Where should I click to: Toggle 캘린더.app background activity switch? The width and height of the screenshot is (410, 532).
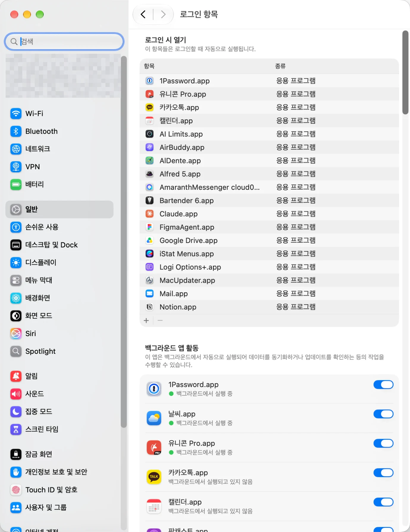click(383, 502)
